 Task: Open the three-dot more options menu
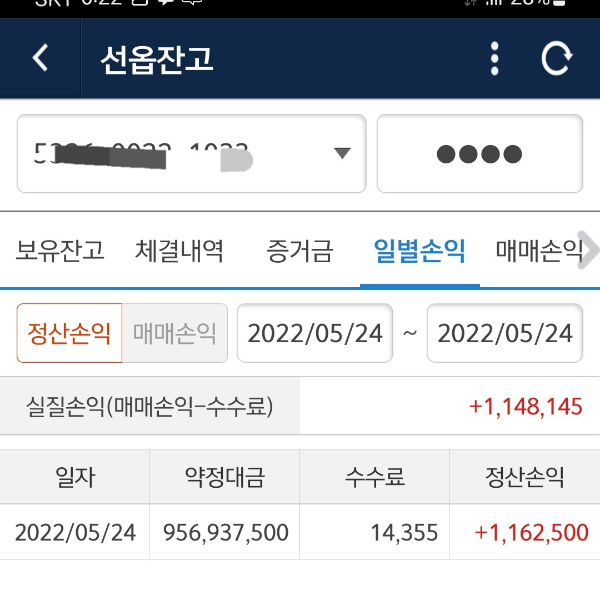(494, 58)
